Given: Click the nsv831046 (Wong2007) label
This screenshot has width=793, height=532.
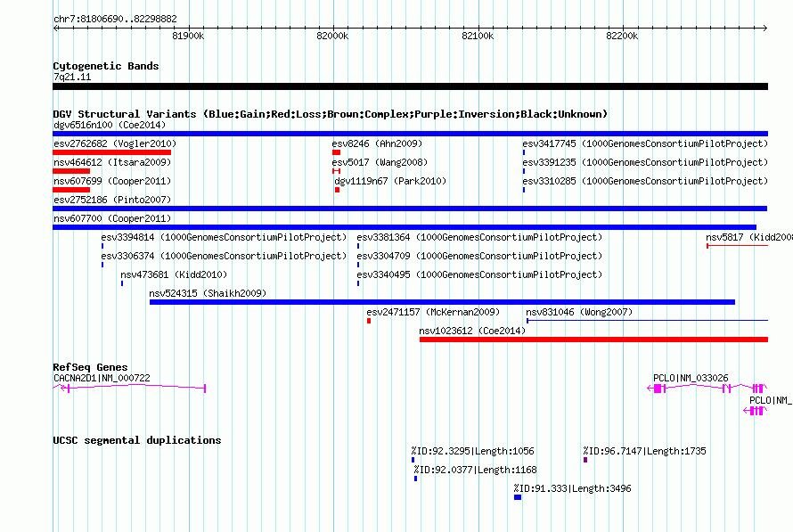Looking at the screenshot, I should (x=579, y=312).
